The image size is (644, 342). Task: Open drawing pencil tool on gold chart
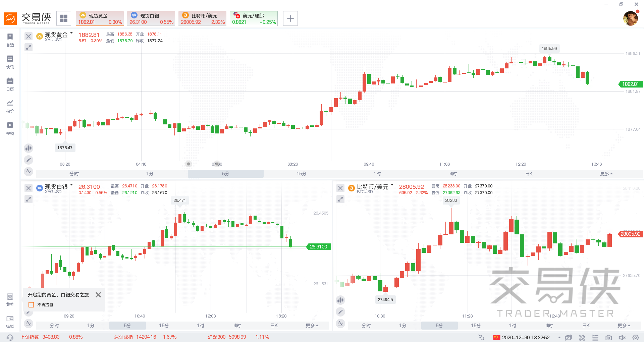coord(29,160)
